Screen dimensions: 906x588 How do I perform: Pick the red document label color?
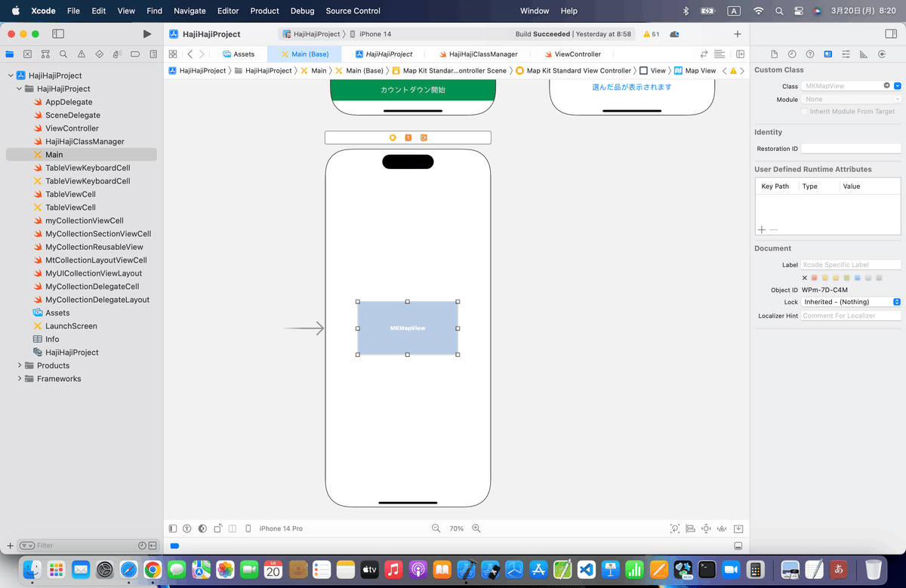(x=815, y=278)
